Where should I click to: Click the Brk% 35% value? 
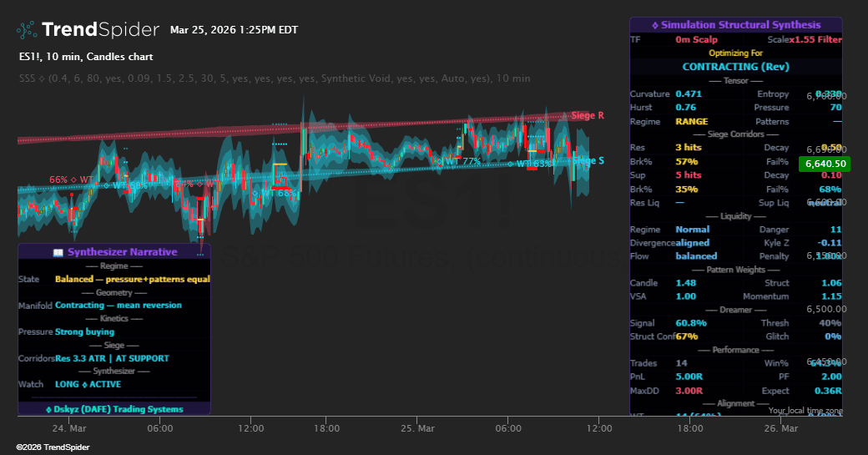coord(686,190)
